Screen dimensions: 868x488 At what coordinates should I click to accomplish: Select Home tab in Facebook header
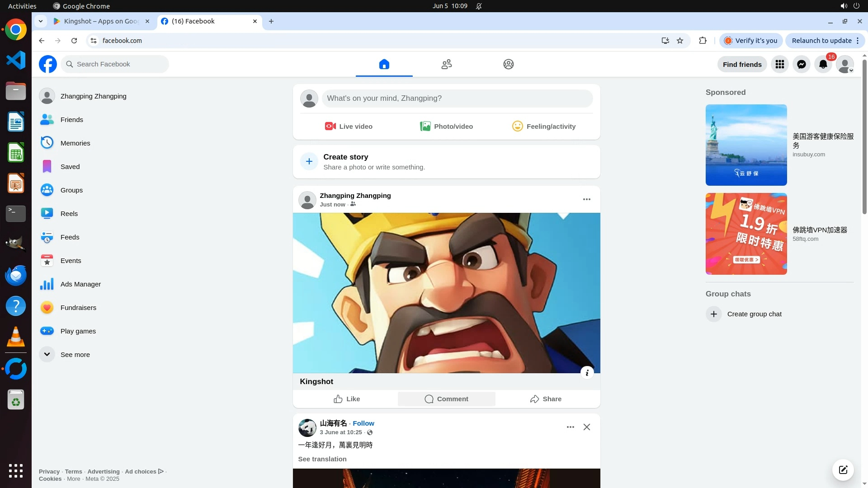[384, 64]
